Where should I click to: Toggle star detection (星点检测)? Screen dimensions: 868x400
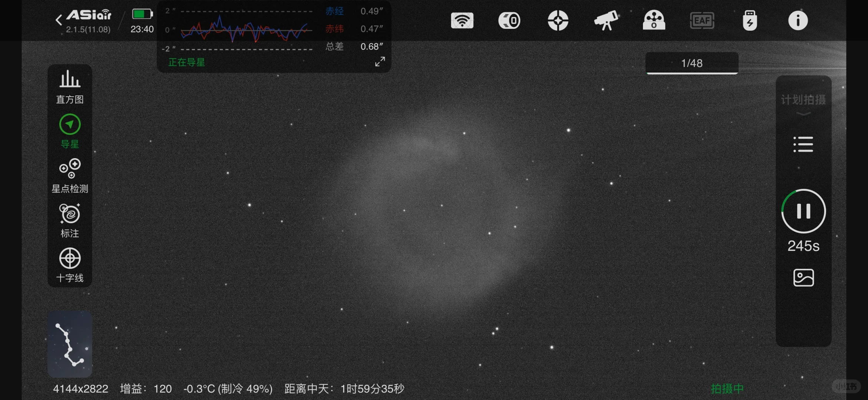pos(70,176)
